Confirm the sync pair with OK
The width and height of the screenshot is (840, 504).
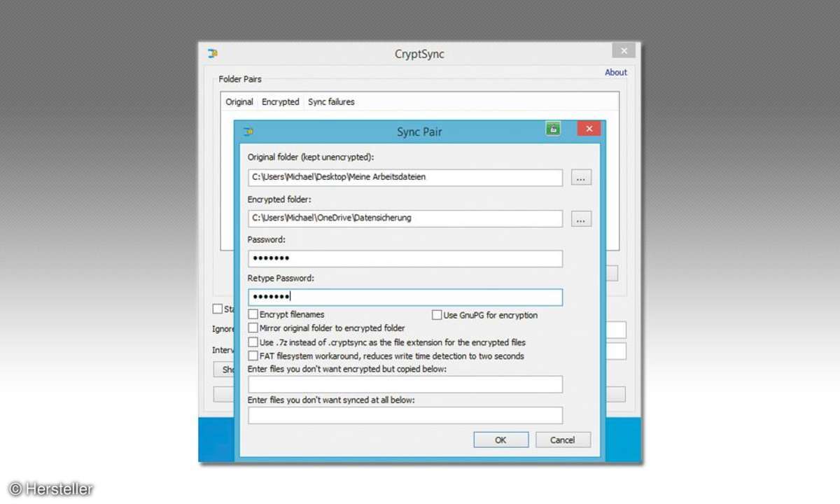pyautogui.click(x=501, y=440)
